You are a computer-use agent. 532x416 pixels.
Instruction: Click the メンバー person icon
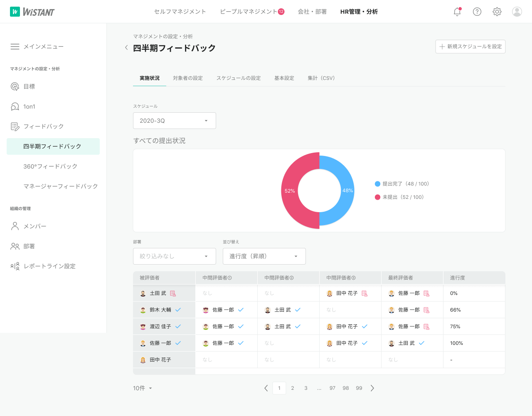tap(15, 226)
